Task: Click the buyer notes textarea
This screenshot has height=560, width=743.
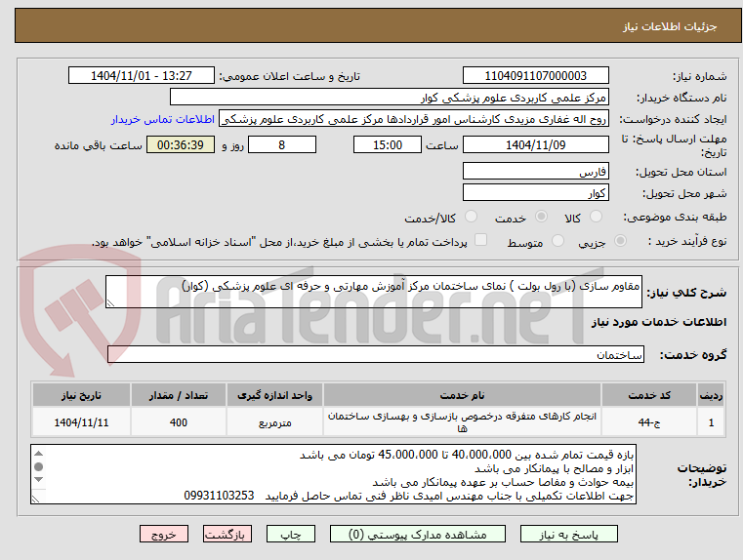Action: (333, 474)
